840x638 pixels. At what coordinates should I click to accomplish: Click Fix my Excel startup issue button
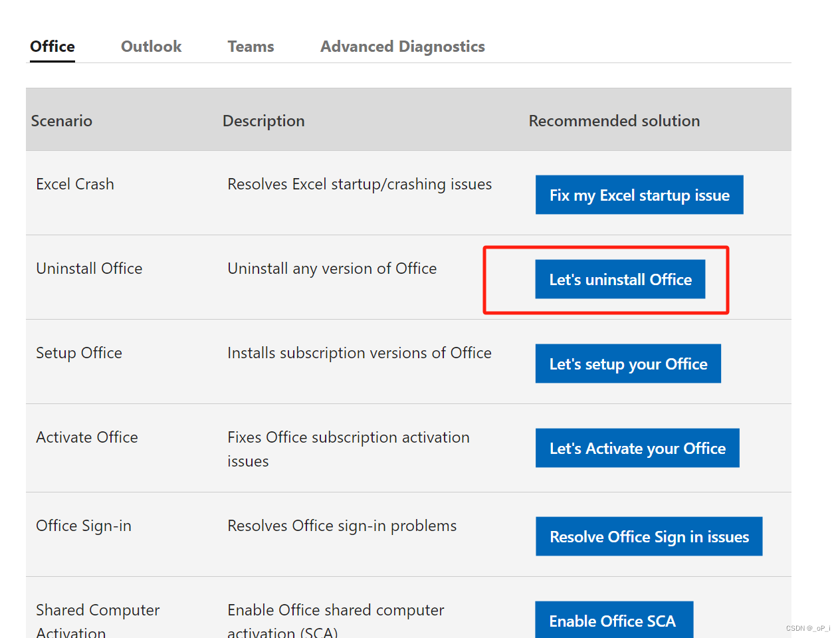coord(639,195)
